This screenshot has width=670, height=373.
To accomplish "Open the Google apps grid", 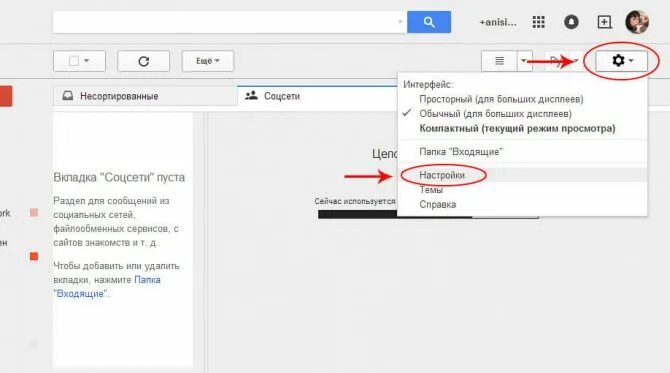I will pos(538,22).
